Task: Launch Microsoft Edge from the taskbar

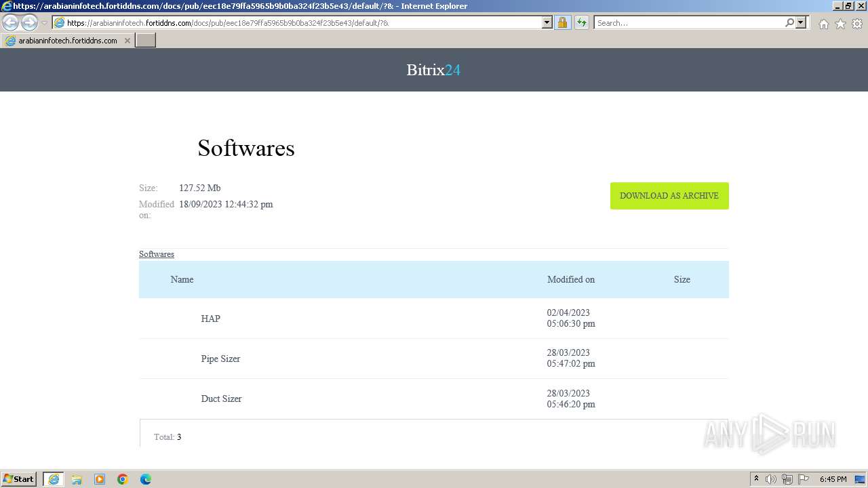Action: [x=146, y=479]
